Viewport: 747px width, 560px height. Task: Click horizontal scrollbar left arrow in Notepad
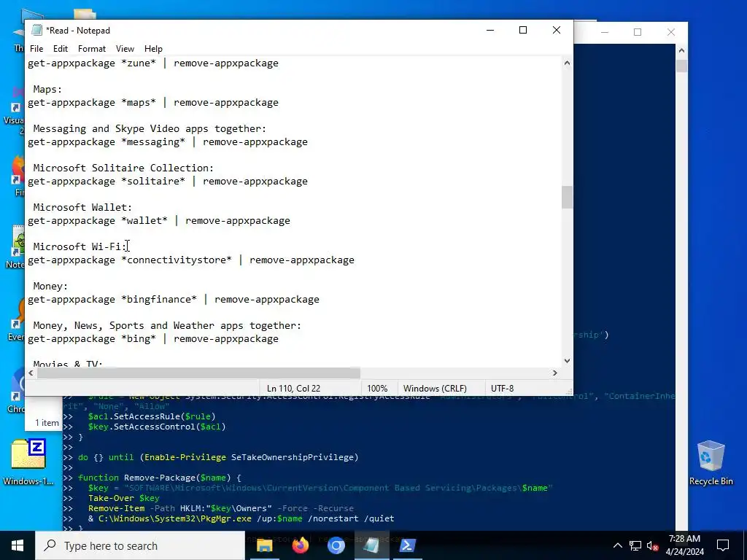[x=31, y=373]
